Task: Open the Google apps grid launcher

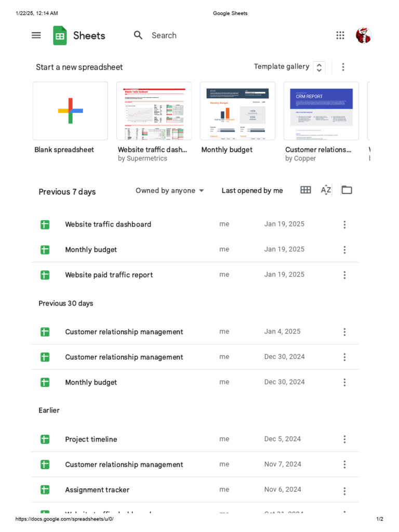Action: [340, 35]
